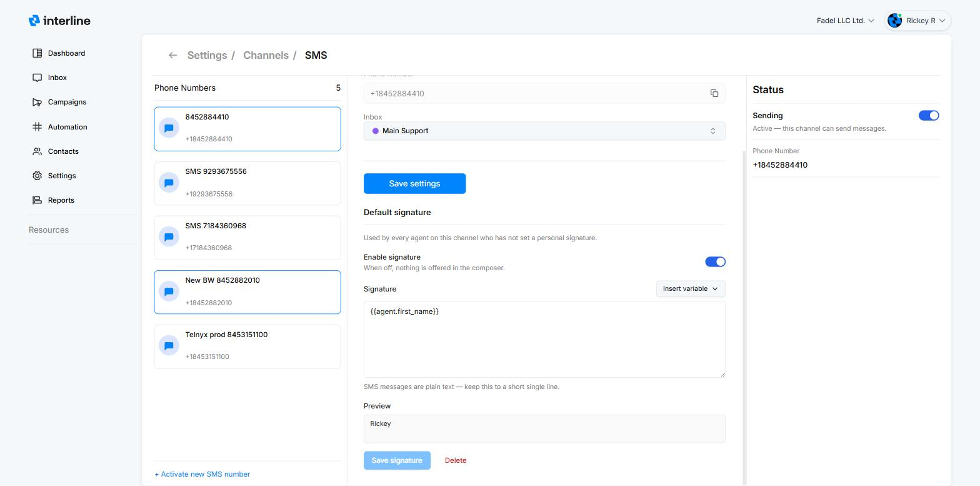Select New BW 8452882010 number

(247, 292)
